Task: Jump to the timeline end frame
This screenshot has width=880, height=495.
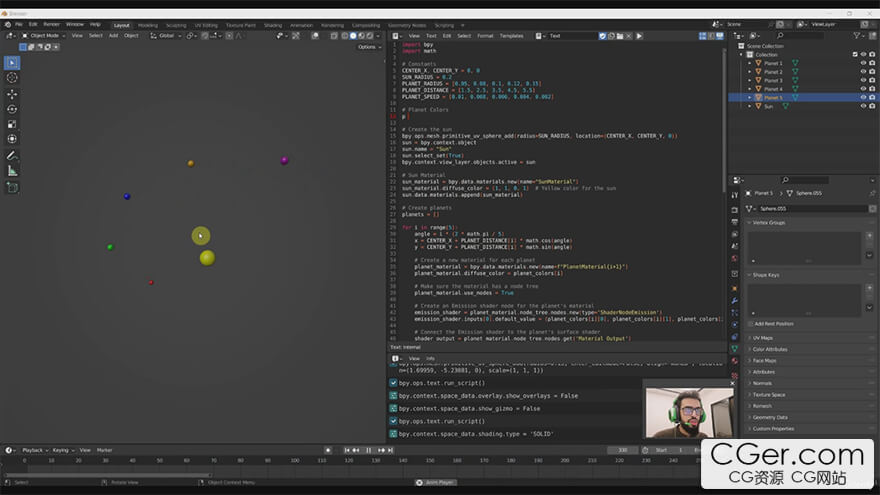Action: click(x=391, y=450)
